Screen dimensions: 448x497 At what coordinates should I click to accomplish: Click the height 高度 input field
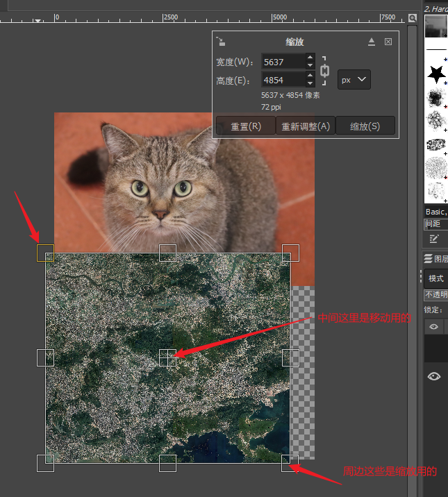(x=283, y=80)
